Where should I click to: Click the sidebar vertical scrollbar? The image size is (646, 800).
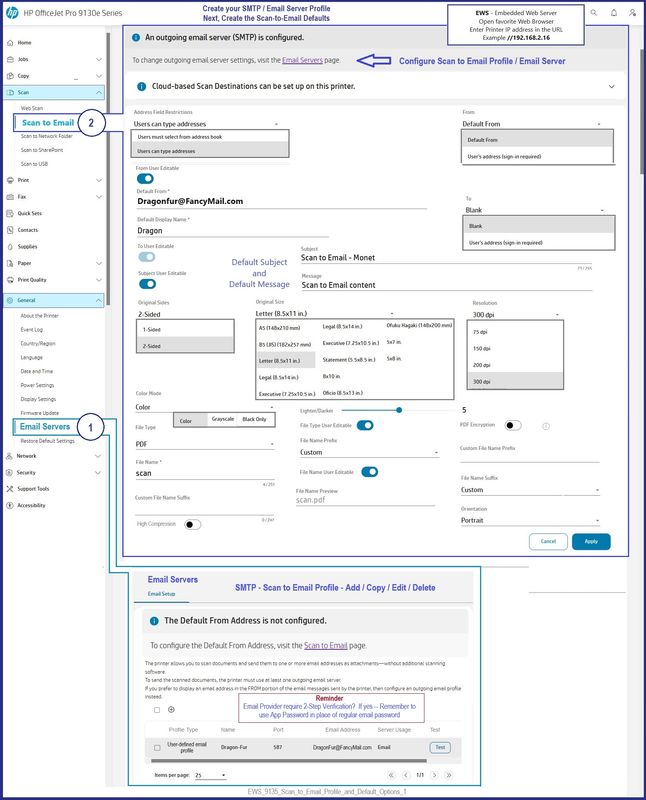coord(108,168)
